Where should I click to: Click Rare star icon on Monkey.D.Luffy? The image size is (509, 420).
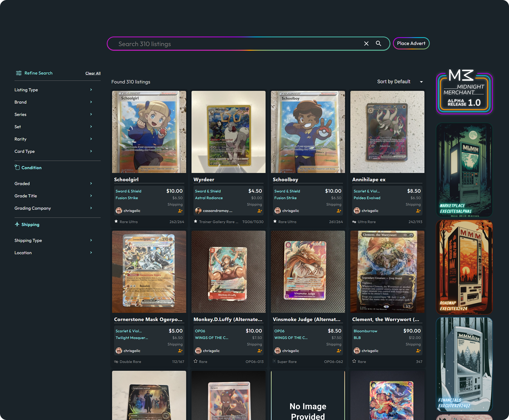196,361
